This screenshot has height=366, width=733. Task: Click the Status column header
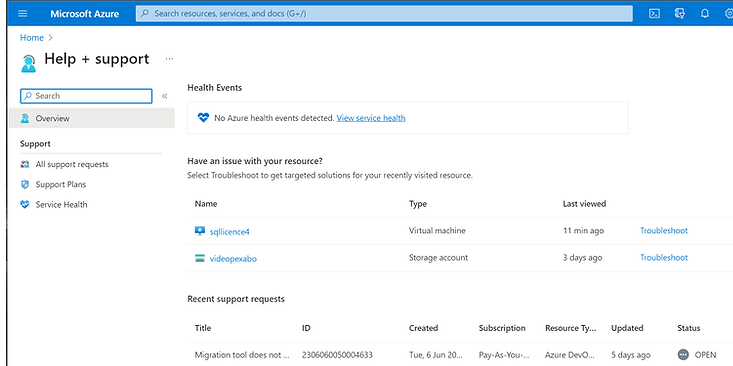tap(689, 328)
